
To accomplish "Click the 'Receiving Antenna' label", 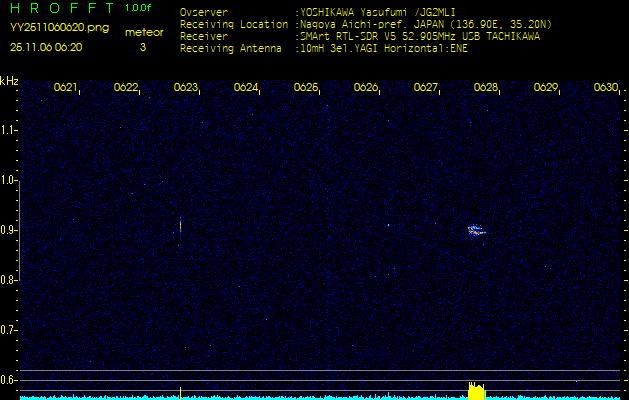I will pos(231,49).
